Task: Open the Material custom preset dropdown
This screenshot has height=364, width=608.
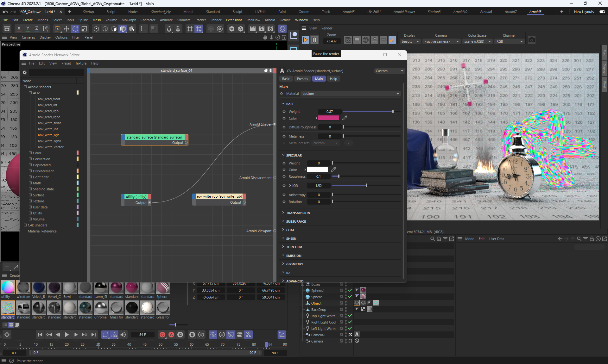Action: (350, 94)
